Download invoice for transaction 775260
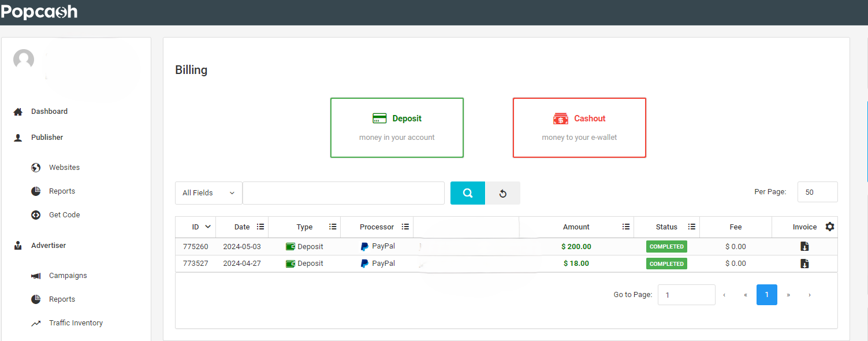Viewport: 868px width, 341px height. tap(804, 247)
